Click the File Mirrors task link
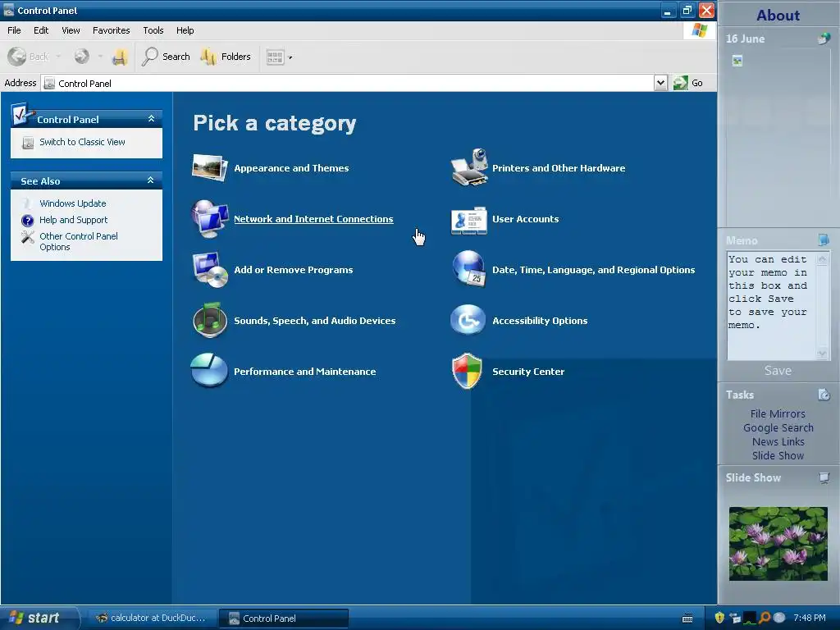 click(x=778, y=413)
